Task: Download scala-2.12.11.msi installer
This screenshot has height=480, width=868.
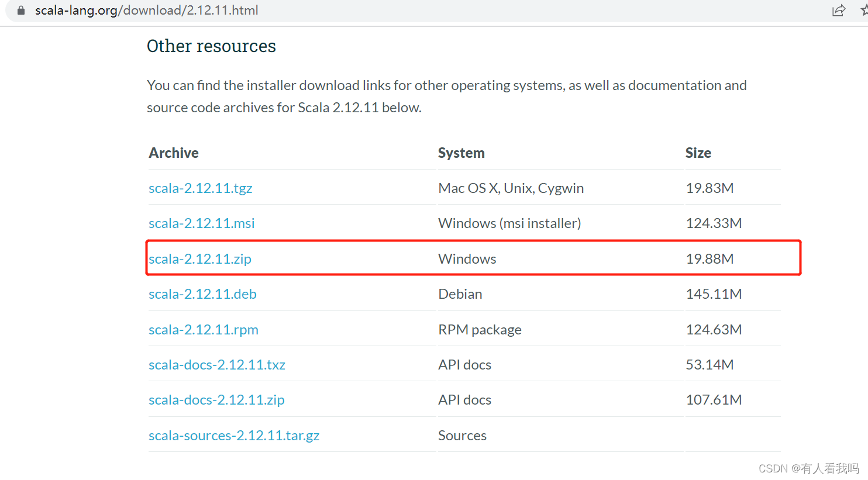Action: point(202,223)
